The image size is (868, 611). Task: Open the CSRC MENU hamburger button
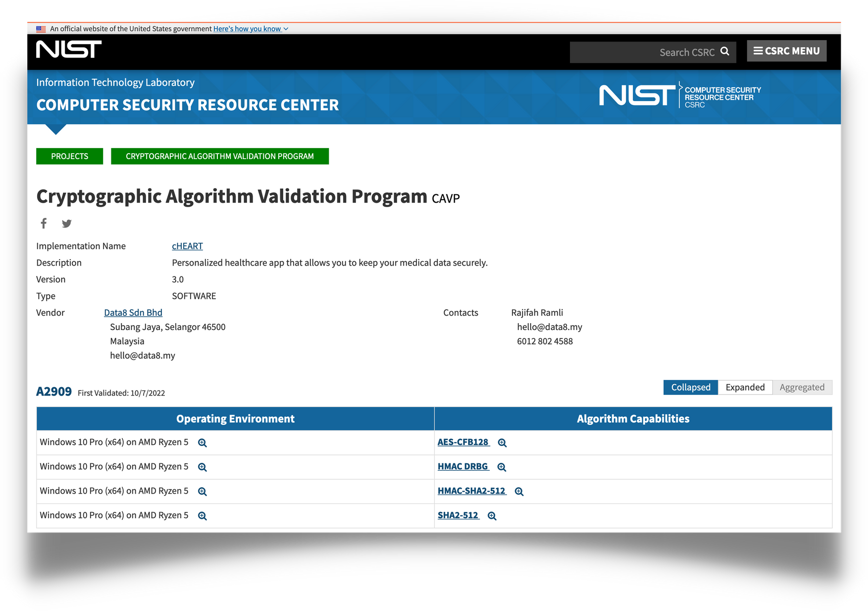click(x=786, y=51)
